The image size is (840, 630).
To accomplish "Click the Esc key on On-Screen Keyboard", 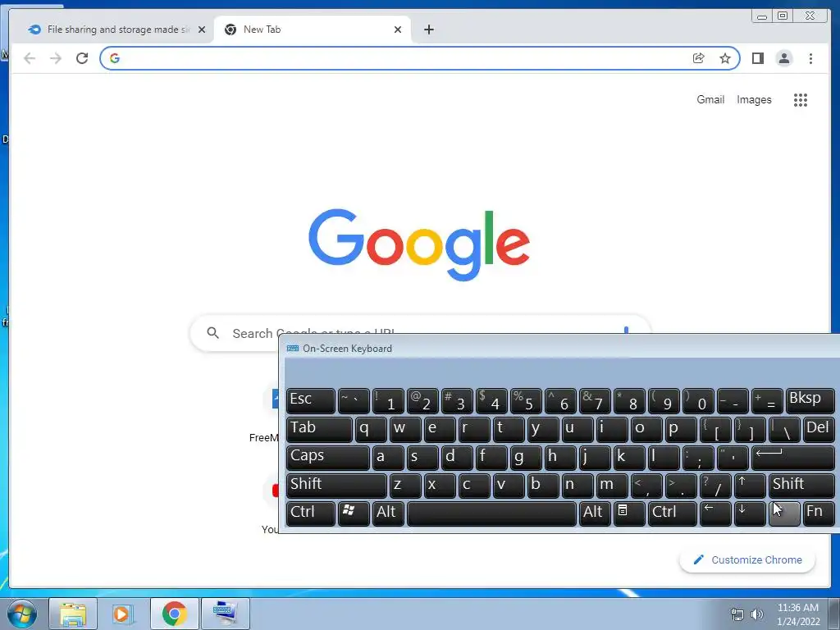I will 311,400.
